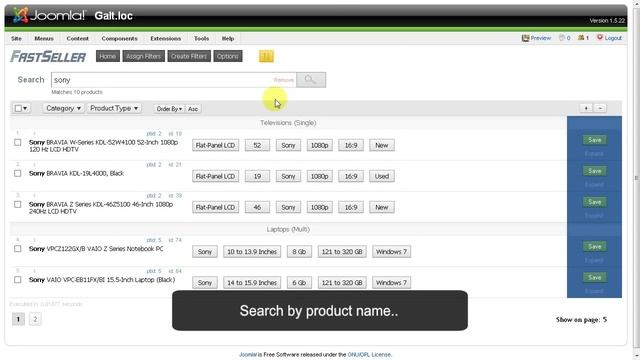Open the Extensions menu

click(x=166, y=38)
